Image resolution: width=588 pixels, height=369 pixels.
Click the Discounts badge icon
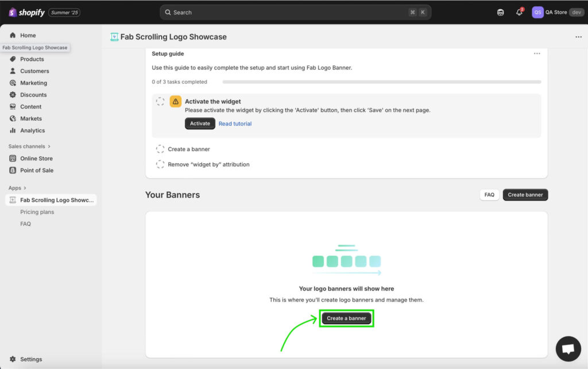[13, 95]
